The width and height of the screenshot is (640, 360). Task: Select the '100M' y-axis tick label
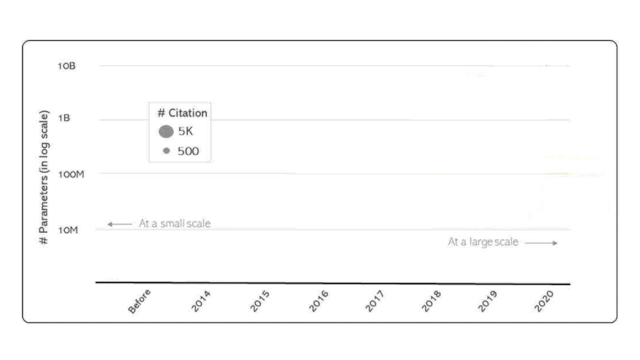point(71,174)
